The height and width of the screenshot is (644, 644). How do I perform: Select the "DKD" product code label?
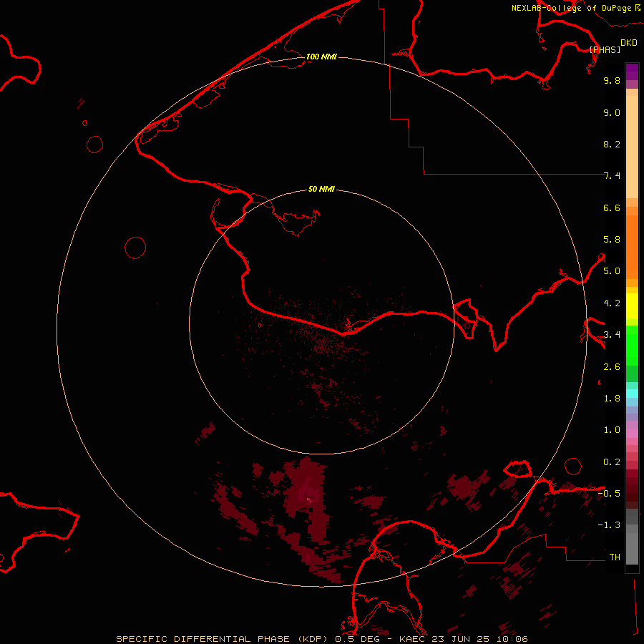[629, 42]
